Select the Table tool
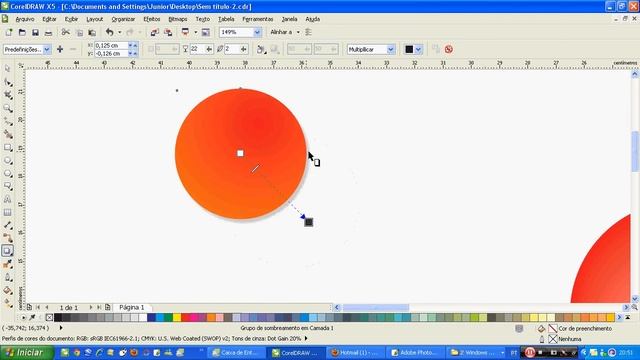This screenshot has height=360, width=640. click(7, 213)
